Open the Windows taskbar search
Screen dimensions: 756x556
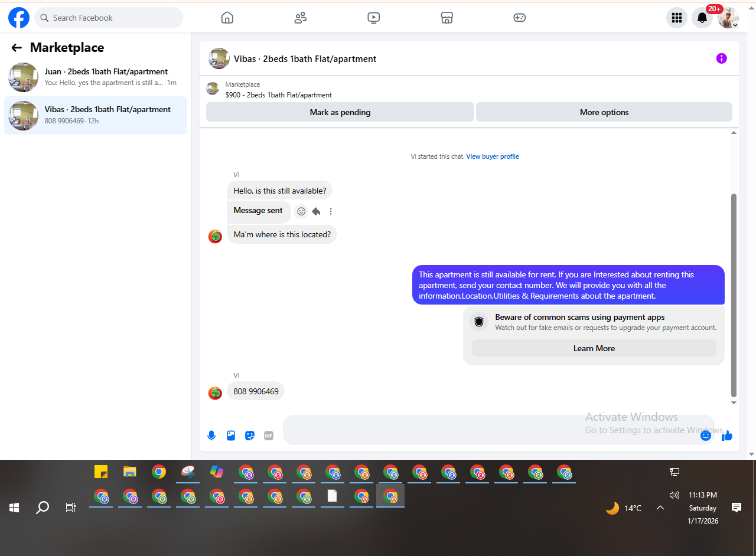43,508
